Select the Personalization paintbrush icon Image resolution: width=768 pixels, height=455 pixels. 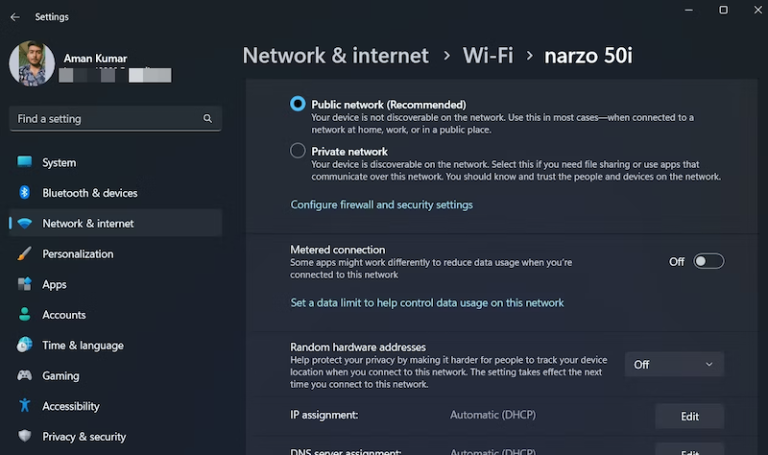pos(25,254)
